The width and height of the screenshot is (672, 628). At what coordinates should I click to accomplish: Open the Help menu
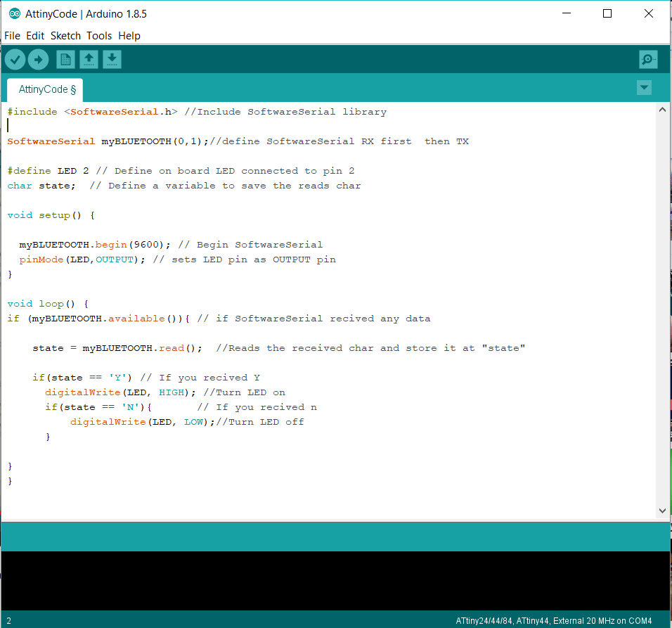[129, 36]
